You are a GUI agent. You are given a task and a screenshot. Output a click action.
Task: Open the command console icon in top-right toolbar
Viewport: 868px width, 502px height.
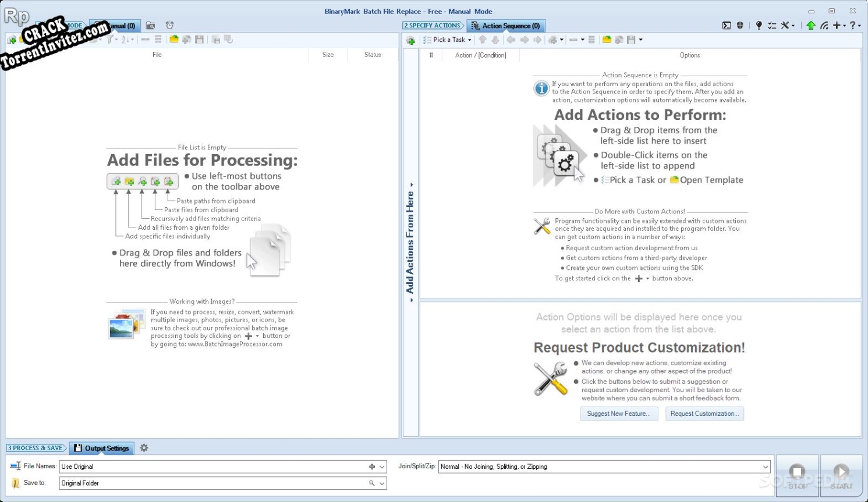727,26
